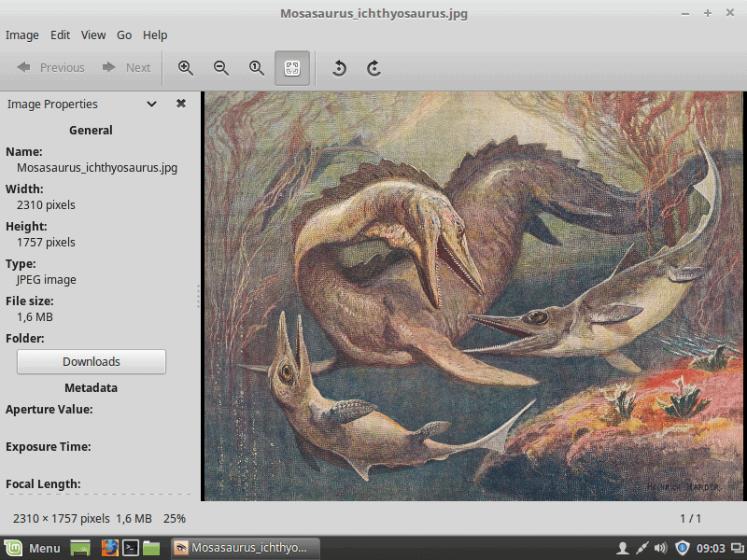Image resolution: width=747 pixels, height=560 pixels.
Task: Adjust the speaker volume in the tray
Action: pos(661,548)
